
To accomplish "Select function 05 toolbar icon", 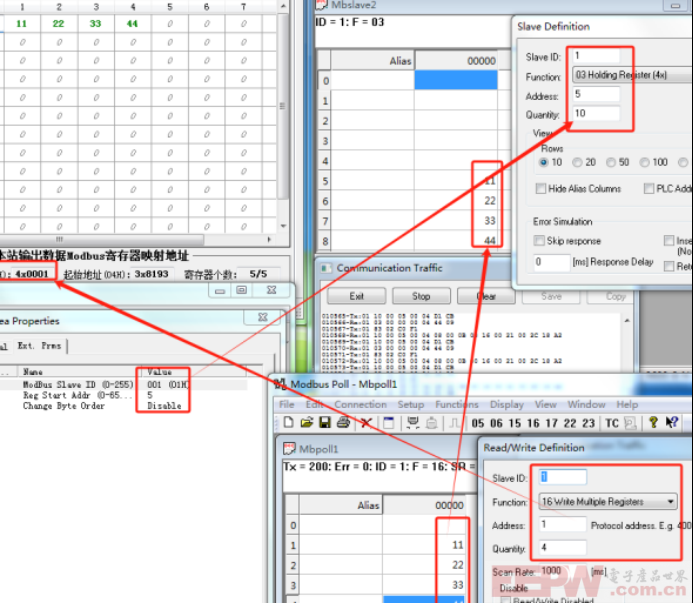I will [x=478, y=423].
